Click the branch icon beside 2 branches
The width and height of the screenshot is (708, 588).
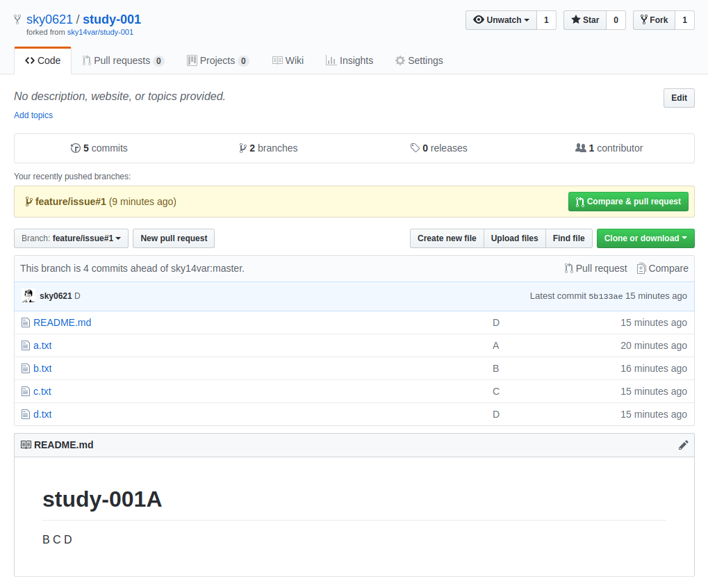(x=242, y=148)
